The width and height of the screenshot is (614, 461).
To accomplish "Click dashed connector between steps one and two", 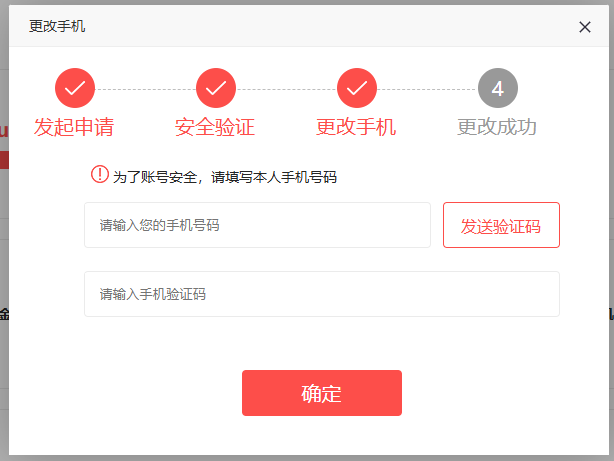I will click(x=145, y=89).
